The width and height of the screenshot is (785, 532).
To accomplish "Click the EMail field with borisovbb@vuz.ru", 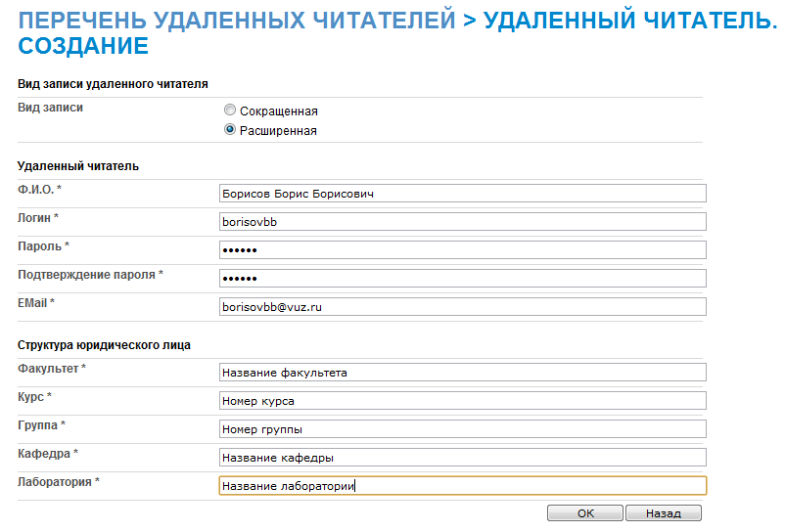I will click(x=463, y=306).
